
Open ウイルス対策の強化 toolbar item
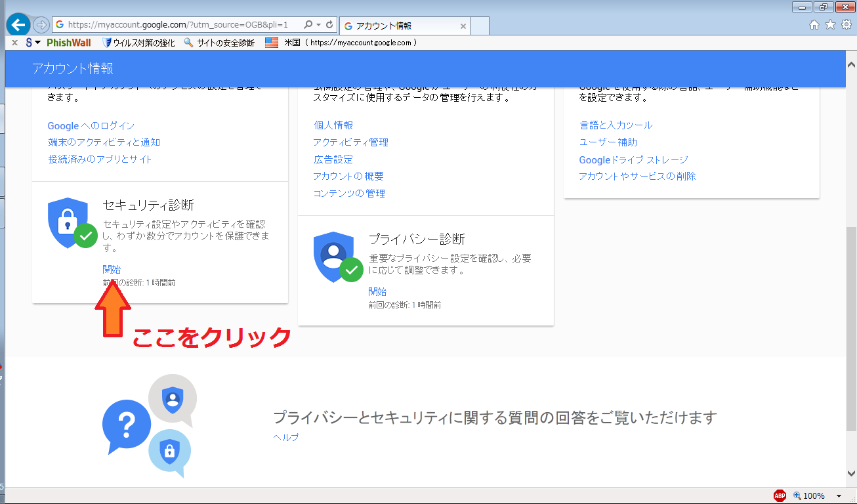[x=139, y=43]
